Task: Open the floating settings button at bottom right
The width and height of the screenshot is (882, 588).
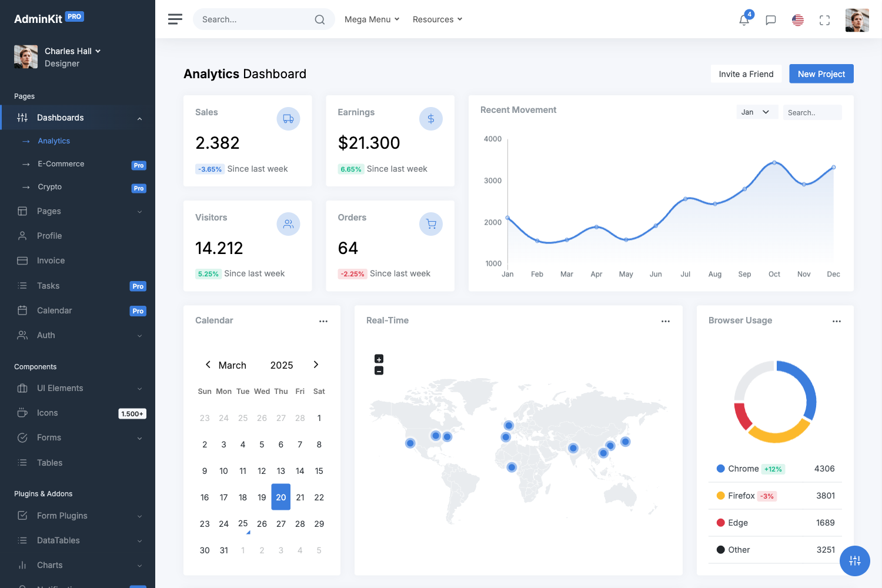Action: [x=855, y=561]
